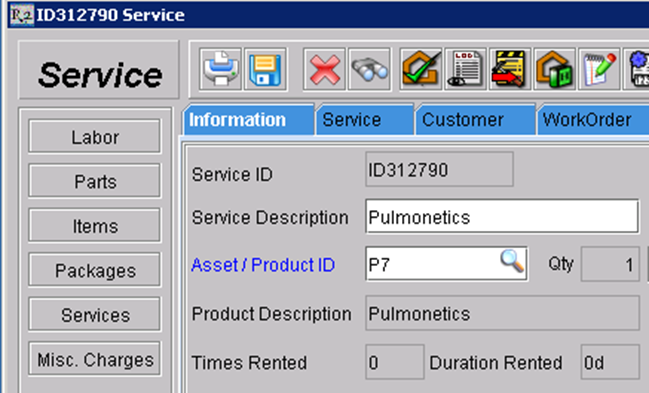Click the binoculars search icon
649x393 pixels.
[369, 69]
